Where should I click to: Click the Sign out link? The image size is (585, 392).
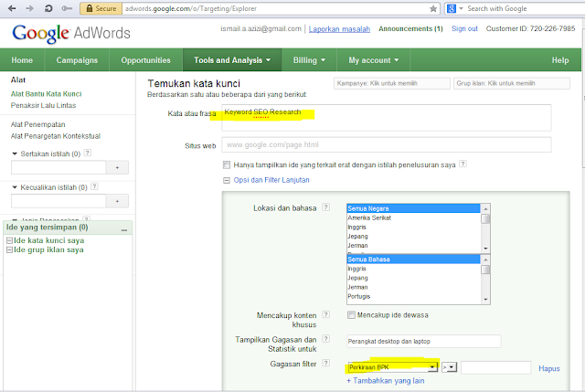click(x=464, y=28)
